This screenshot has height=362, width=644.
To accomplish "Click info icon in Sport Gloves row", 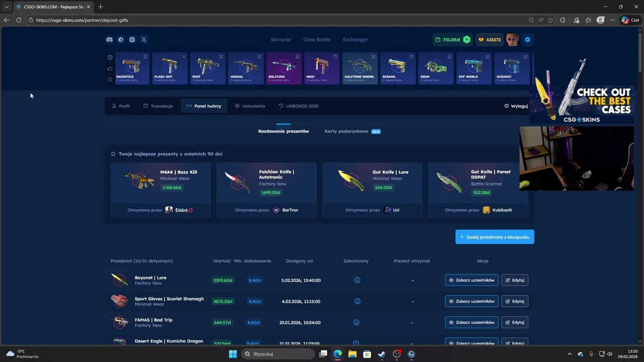I will pos(357,301).
